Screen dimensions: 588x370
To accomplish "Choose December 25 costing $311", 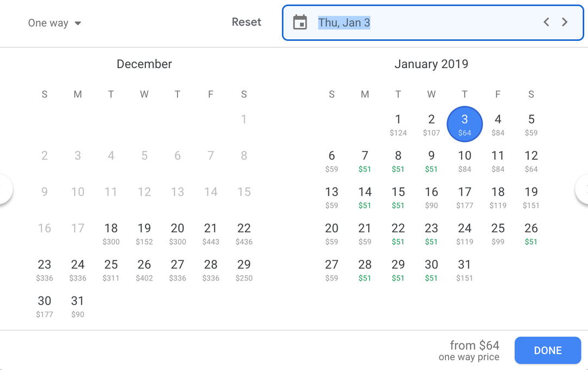I will (x=111, y=270).
